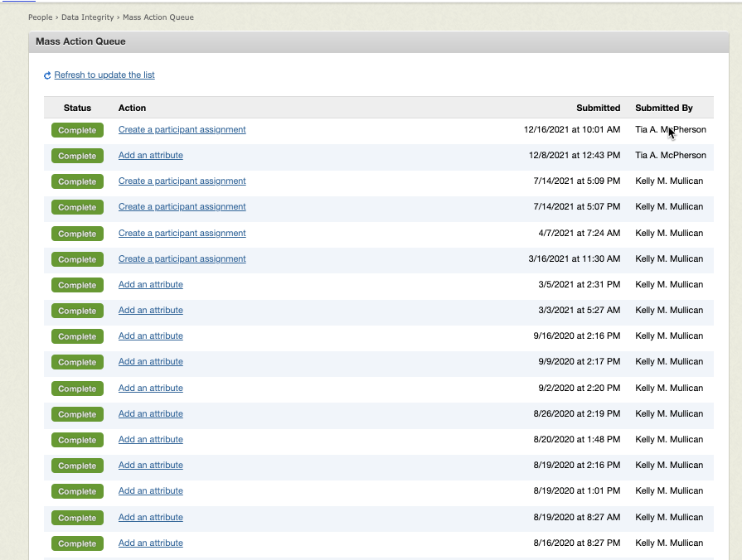Image resolution: width=742 pixels, height=560 pixels.
Task: Open 'Refresh to update the list' link
Action: click(104, 75)
